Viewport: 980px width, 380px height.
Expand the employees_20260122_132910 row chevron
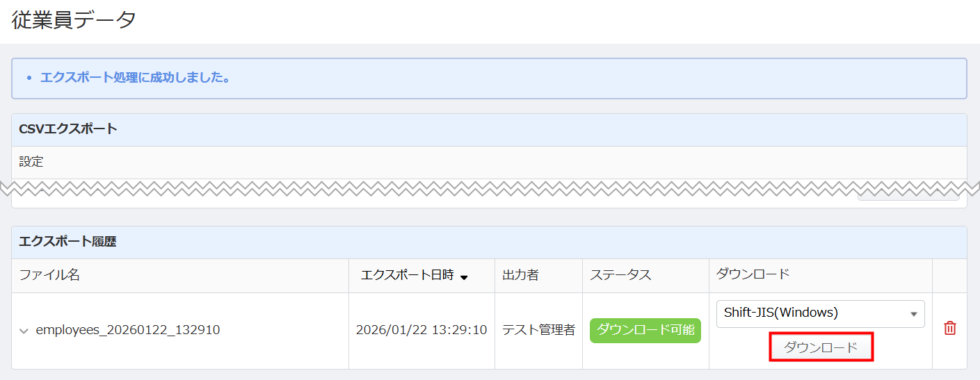coord(24,331)
